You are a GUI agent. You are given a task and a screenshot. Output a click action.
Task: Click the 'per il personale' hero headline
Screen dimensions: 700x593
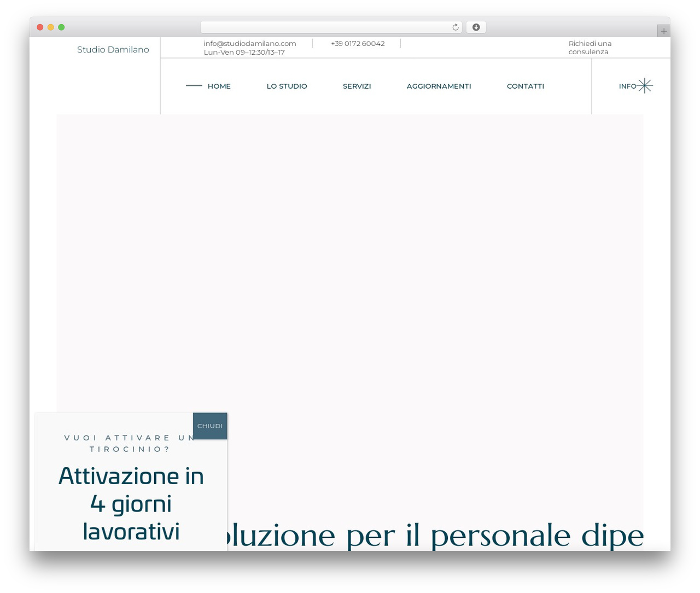pos(458,536)
